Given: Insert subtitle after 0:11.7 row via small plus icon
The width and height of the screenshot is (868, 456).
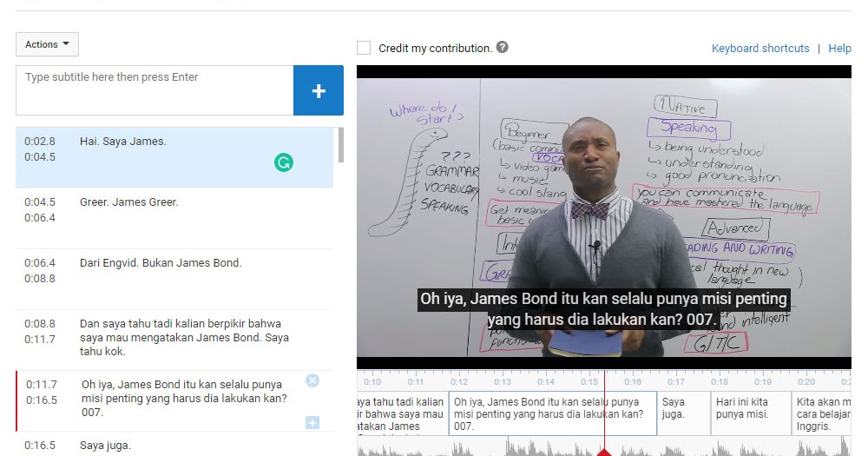Looking at the screenshot, I should click(312, 423).
